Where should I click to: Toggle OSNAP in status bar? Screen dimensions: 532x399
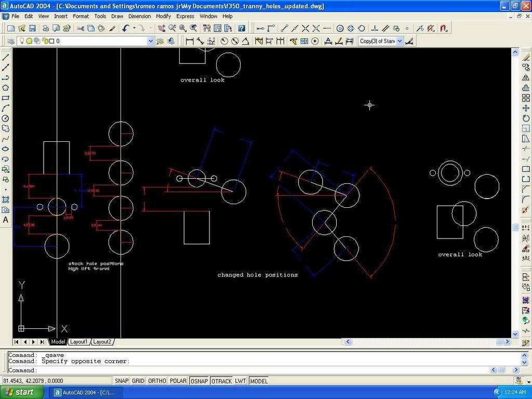tap(199, 381)
